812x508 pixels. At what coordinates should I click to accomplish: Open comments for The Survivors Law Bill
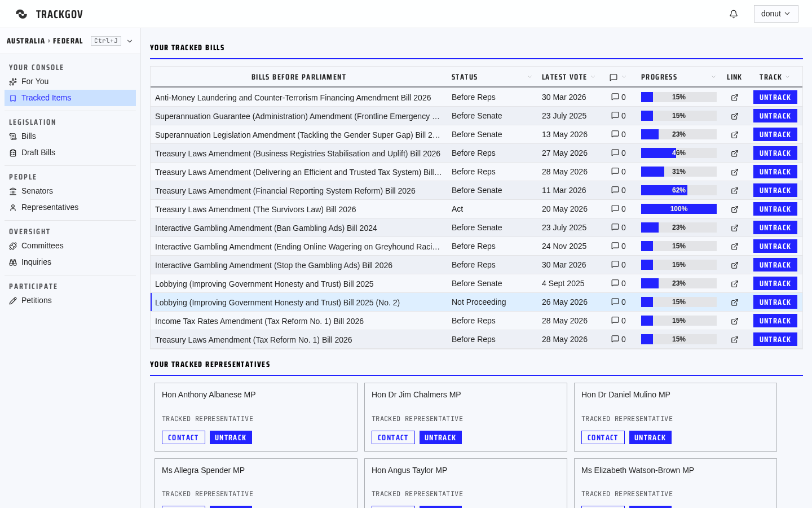click(619, 209)
